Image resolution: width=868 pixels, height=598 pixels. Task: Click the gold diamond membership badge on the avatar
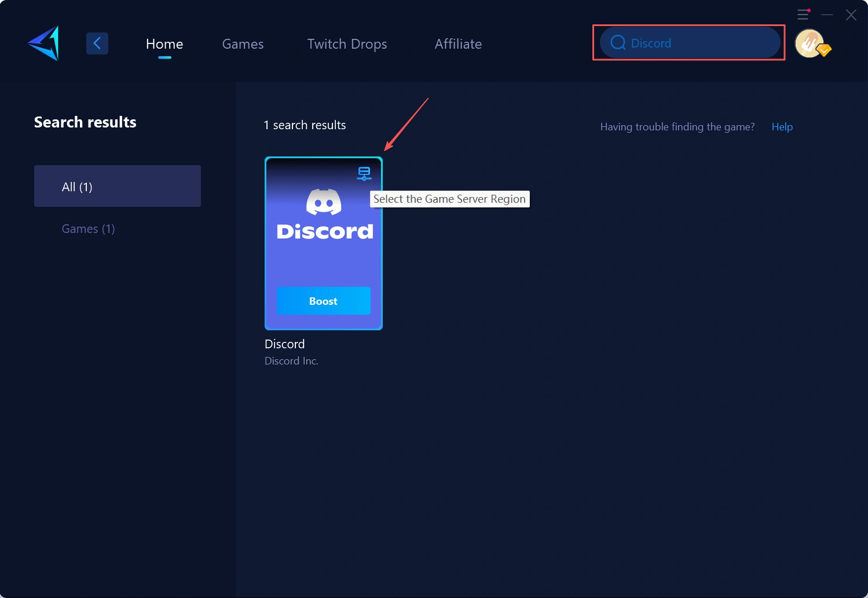click(x=823, y=52)
